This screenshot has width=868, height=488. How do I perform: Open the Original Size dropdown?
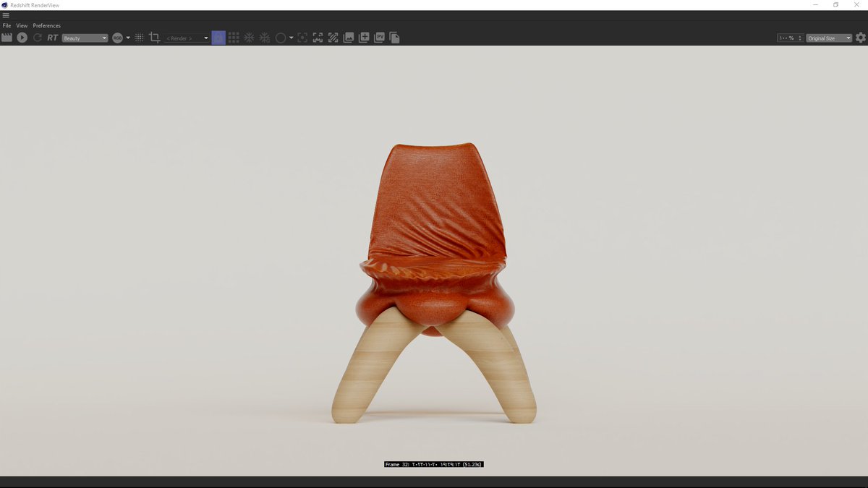pos(830,38)
